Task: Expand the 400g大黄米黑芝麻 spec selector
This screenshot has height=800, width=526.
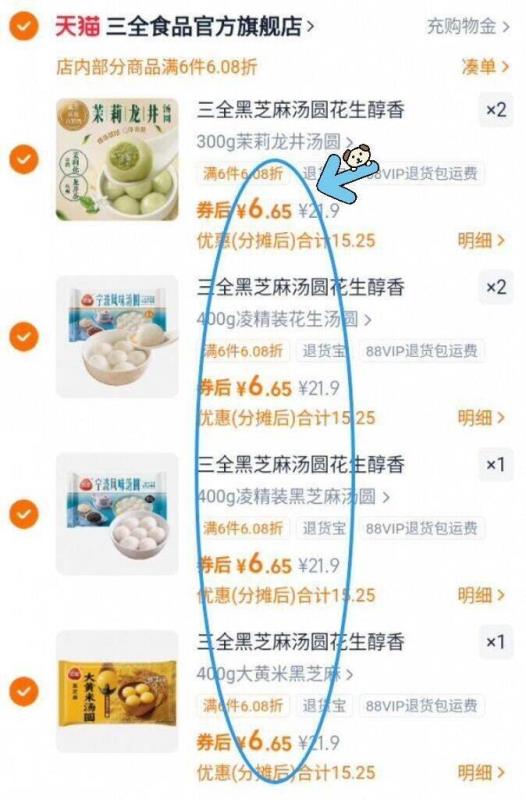Action: click(274, 674)
